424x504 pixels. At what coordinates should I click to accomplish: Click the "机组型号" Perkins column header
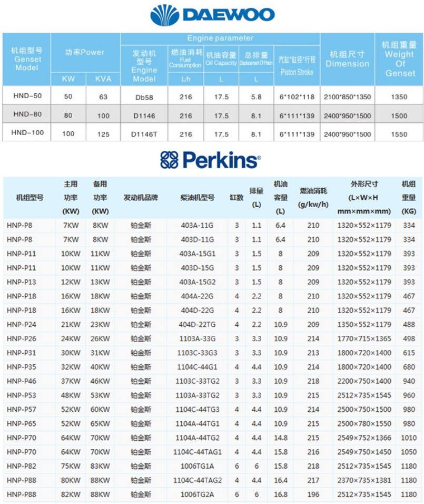coord(30,198)
